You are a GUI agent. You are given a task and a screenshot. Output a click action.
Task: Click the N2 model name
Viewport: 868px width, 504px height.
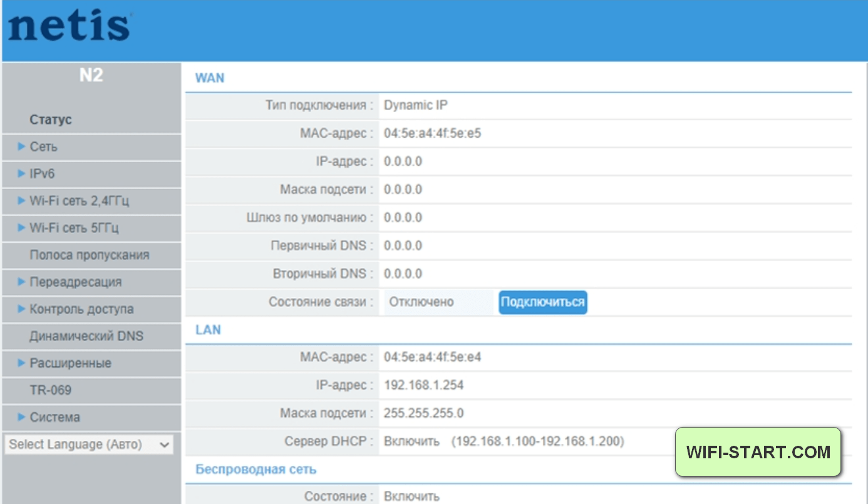[x=91, y=75]
